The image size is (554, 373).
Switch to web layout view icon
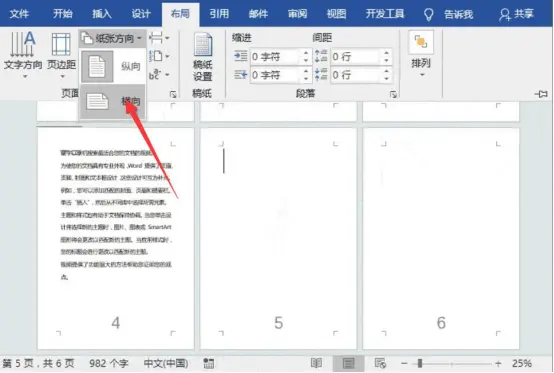380,363
